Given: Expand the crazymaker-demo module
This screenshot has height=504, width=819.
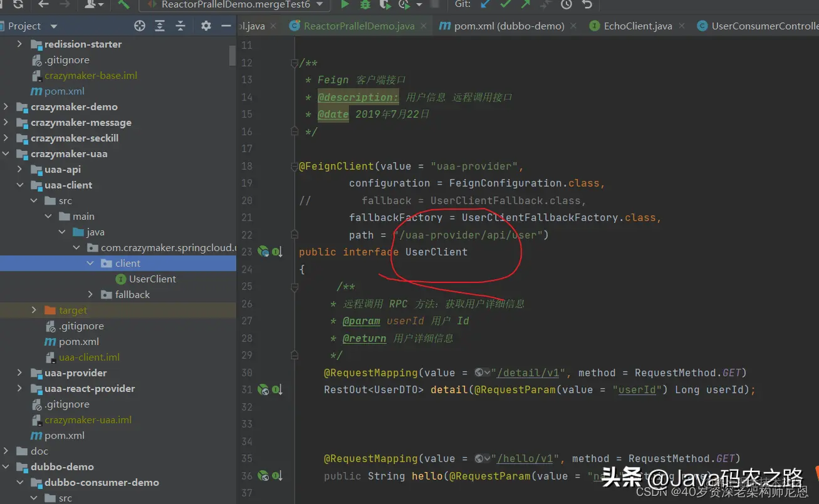Looking at the screenshot, I should [6, 107].
